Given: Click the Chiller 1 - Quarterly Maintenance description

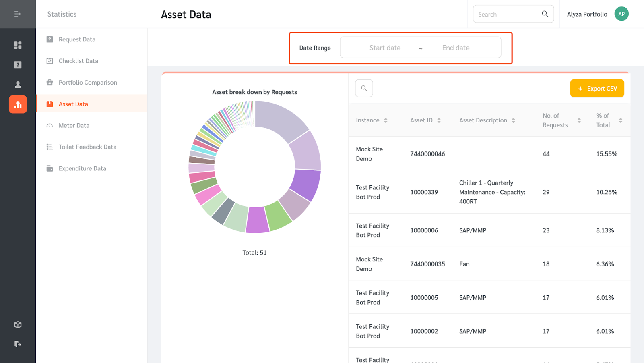Looking at the screenshot, I should [492, 192].
